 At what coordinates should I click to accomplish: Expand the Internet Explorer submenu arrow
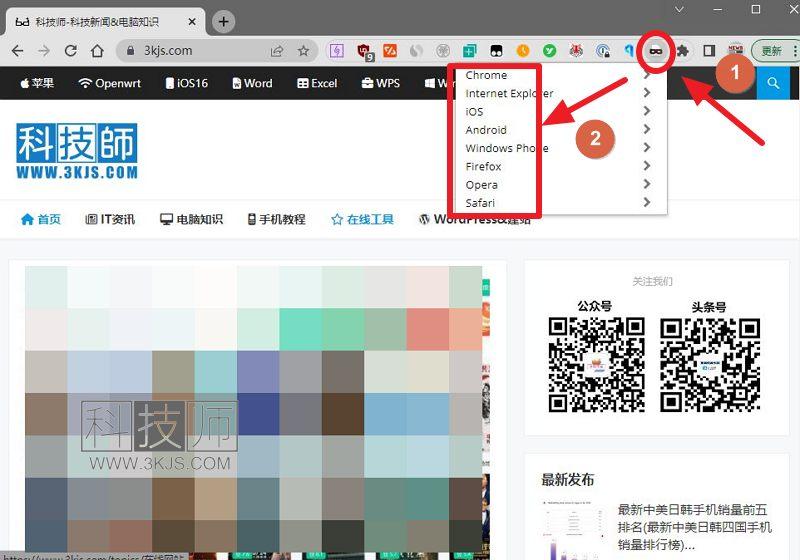pos(646,93)
